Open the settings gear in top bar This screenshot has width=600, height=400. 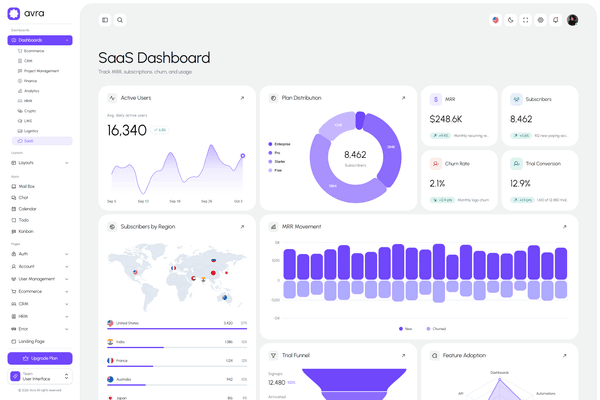(x=540, y=20)
